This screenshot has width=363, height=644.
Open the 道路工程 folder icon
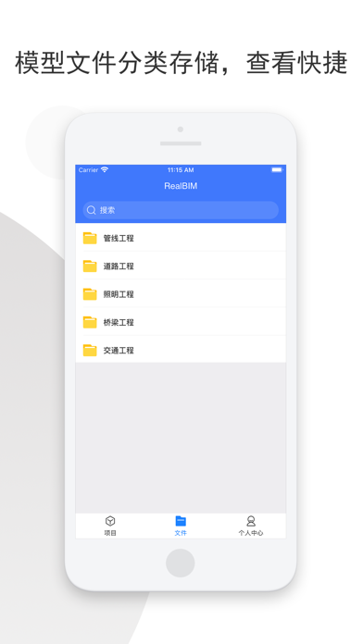pos(90,266)
